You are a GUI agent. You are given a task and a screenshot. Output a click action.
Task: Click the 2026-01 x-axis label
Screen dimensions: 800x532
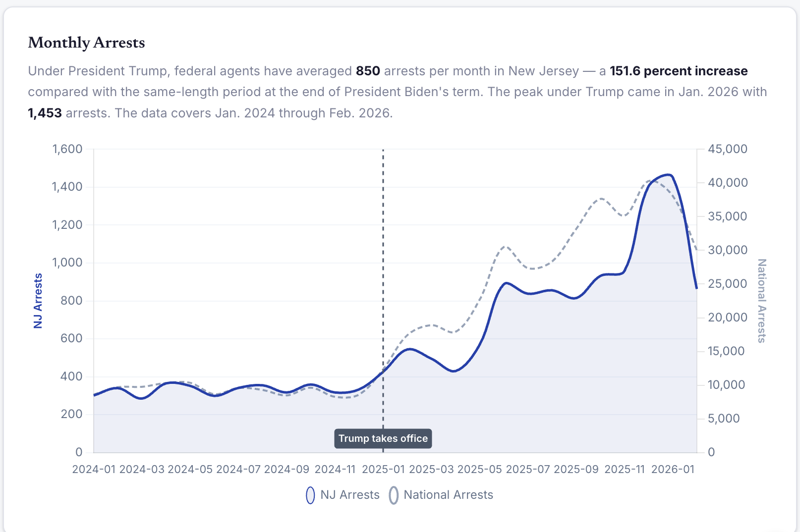coord(673,469)
